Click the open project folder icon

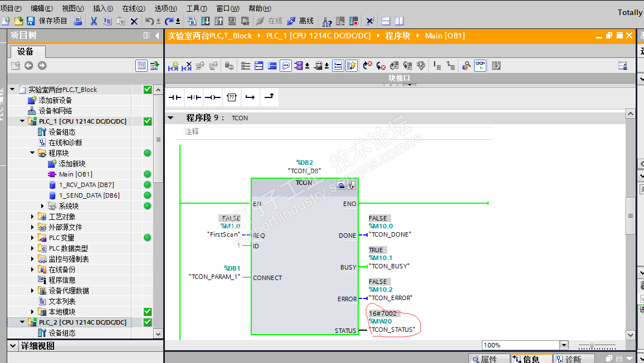(18, 21)
